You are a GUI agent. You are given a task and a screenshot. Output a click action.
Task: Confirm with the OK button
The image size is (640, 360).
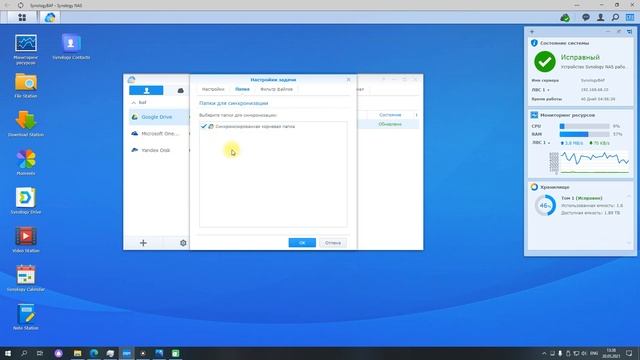[x=302, y=243]
